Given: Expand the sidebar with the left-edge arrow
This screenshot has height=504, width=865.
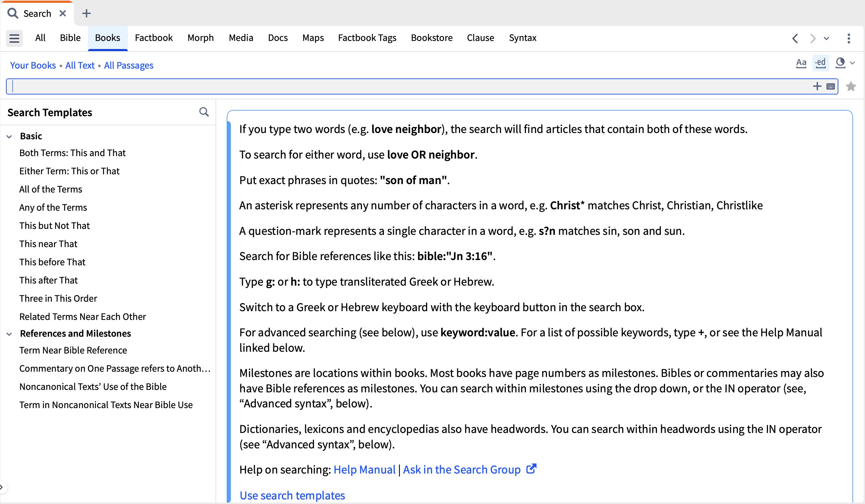Looking at the screenshot, I should [x=2, y=487].
